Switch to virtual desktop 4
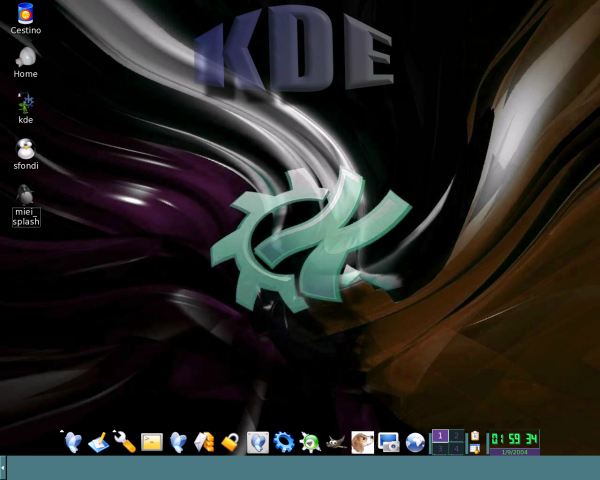Image resolution: width=600 pixels, height=480 pixels. [456, 448]
